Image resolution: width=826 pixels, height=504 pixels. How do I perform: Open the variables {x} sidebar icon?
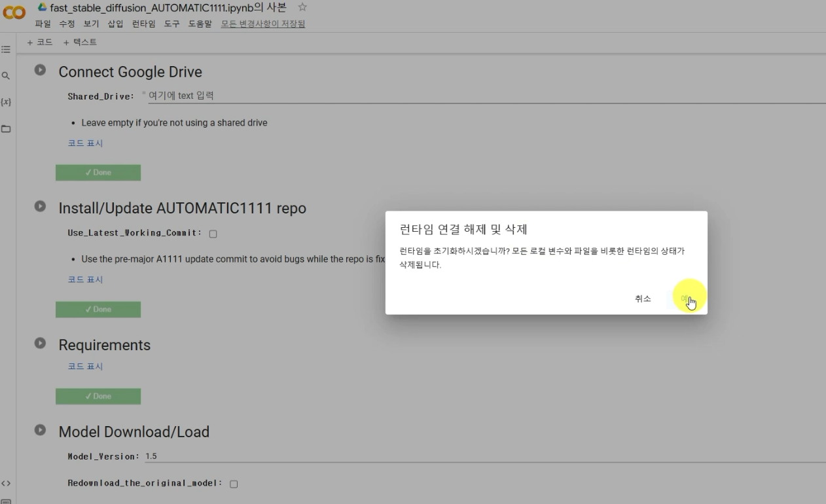click(6, 102)
